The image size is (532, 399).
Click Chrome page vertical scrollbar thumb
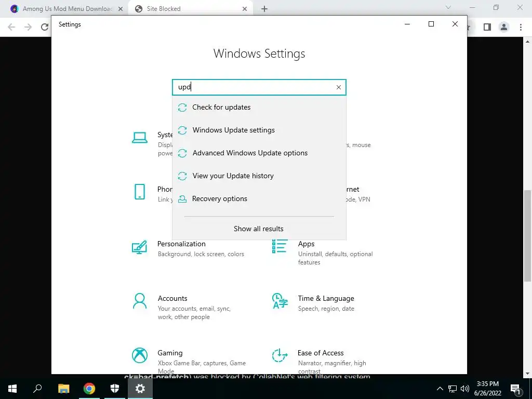[527, 236]
